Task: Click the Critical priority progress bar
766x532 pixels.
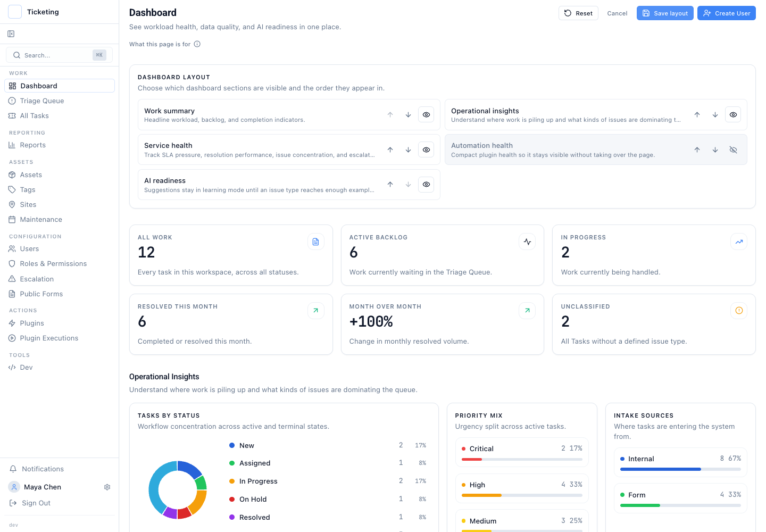Action: [x=522, y=459]
